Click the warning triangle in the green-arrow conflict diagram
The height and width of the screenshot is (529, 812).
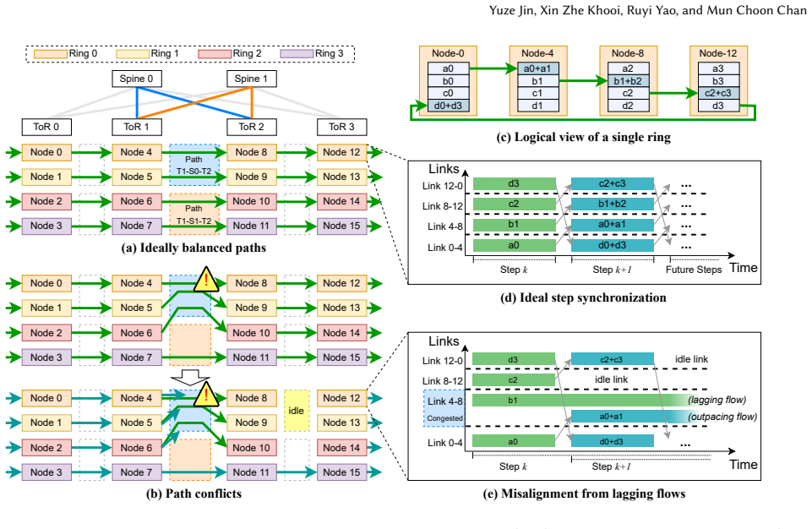pos(206,279)
